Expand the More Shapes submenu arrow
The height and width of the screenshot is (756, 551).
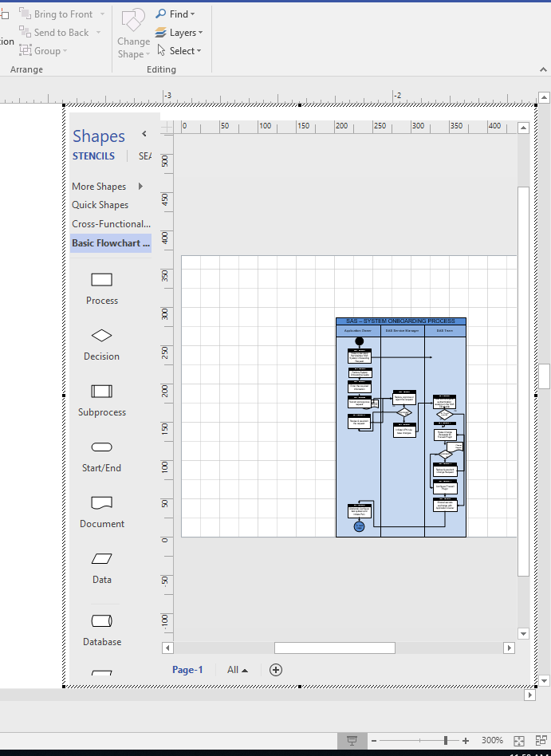click(x=140, y=186)
